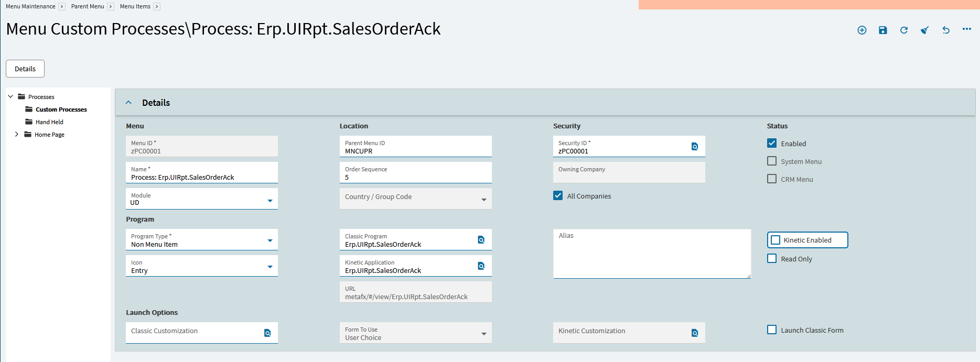Open the overflow (three dots) menu
Image resolution: width=980 pixels, height=362 pixels.
967,29
